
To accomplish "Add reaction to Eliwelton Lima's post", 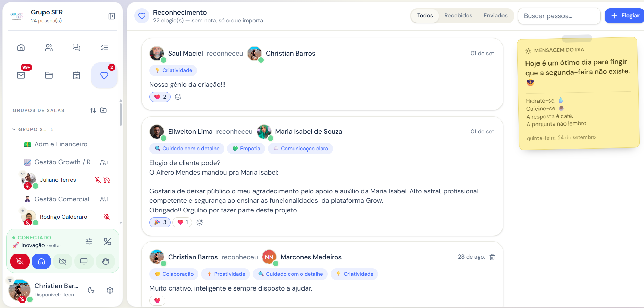I will pos(200,222).
